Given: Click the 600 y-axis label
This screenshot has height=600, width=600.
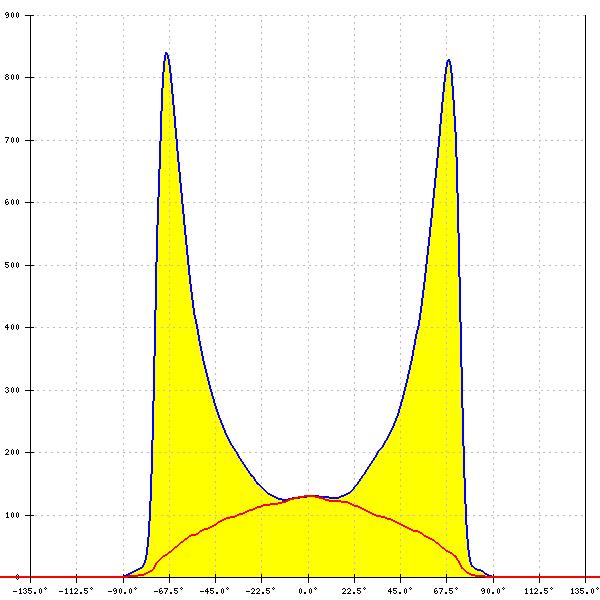Looking at the screenshot, I should coord(12,202).
